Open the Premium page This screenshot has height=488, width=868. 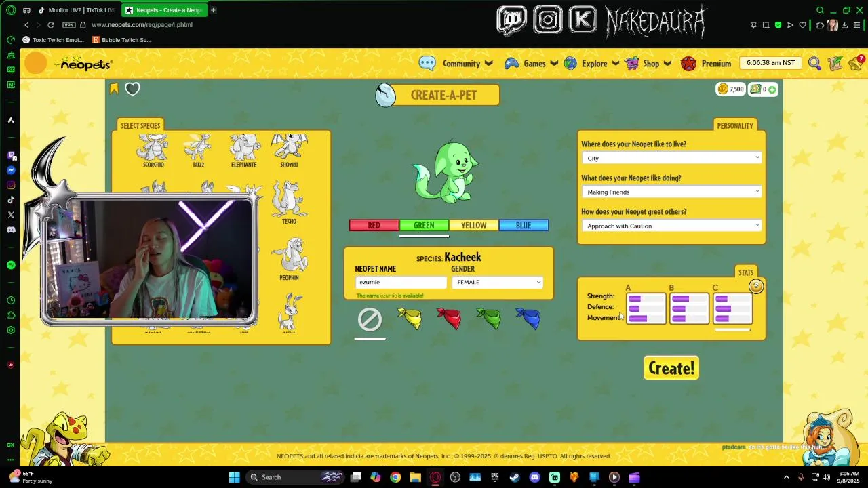point(706,64)
